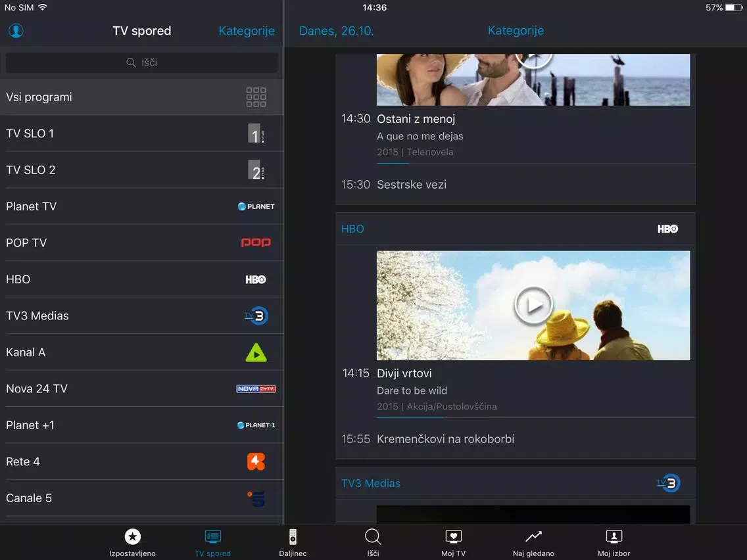The width and height of the screenshot is (747, 560).
Task: Select the TV SLO 1 channel logo
Action: tap(256, 134)
